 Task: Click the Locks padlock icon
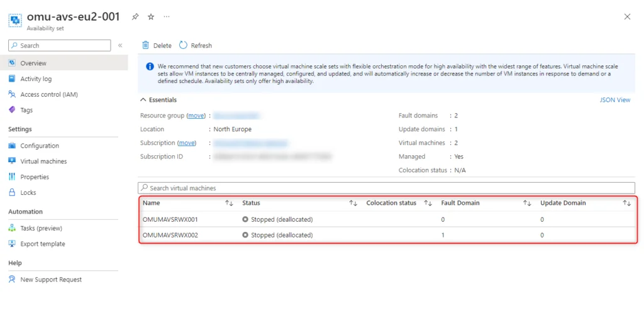pos(12,192)
